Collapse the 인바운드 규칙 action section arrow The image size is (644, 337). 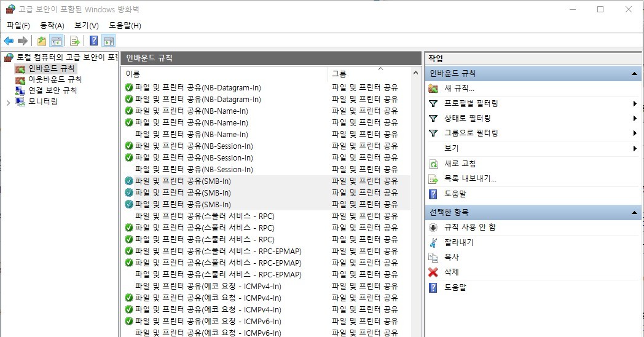click(634, 74)
